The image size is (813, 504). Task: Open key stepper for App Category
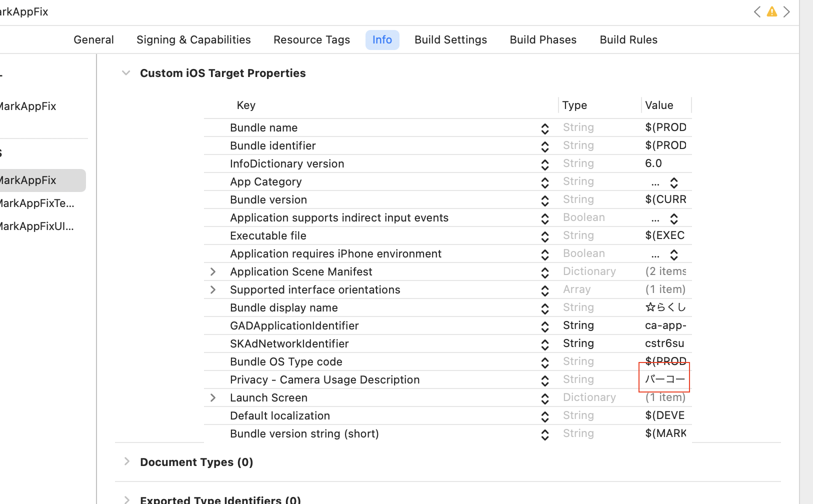click(545, 182)
